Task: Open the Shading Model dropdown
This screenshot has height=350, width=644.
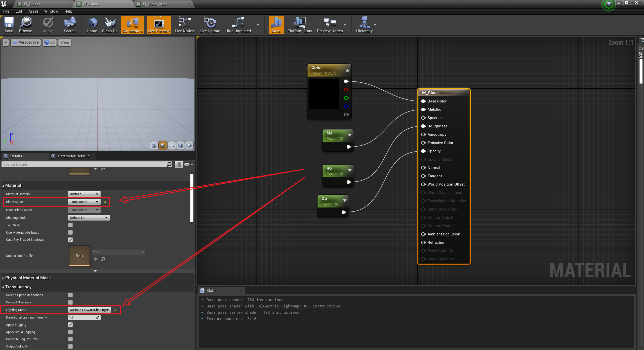Action: click(x=89, y=218)
